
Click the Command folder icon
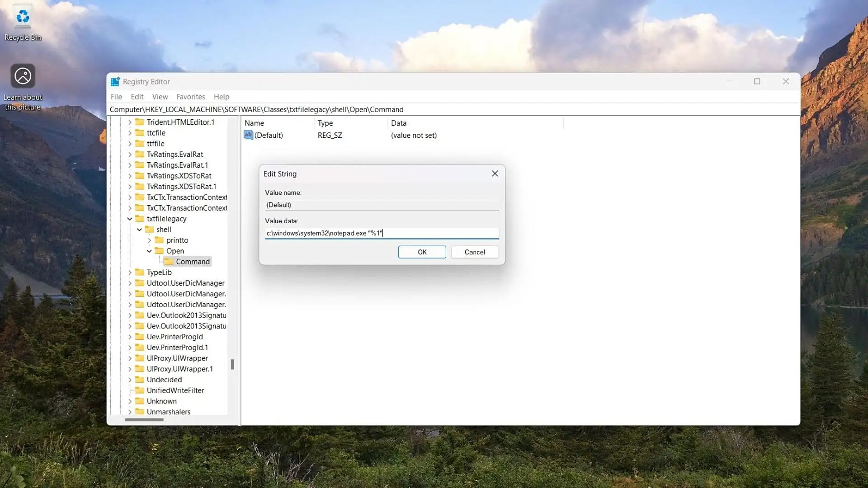tap(169, 262)
